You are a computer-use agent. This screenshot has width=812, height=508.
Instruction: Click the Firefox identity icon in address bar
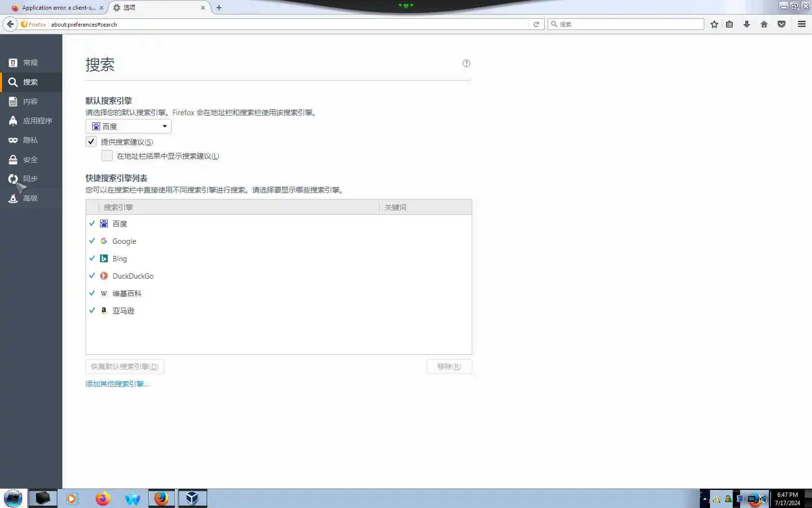(33, 24)
